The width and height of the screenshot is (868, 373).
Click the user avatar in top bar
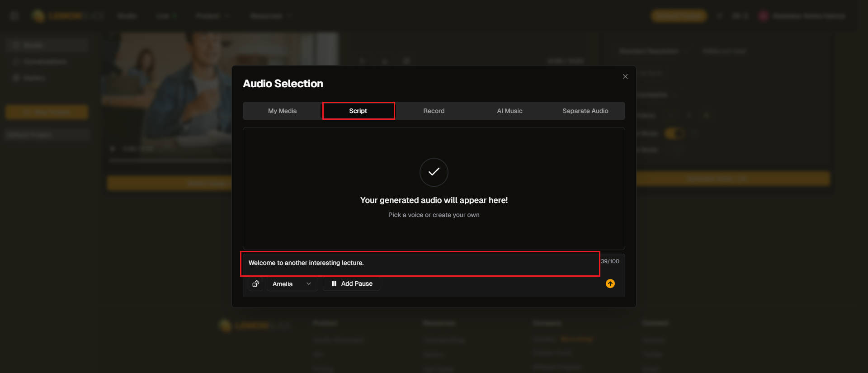coord(763,16)
